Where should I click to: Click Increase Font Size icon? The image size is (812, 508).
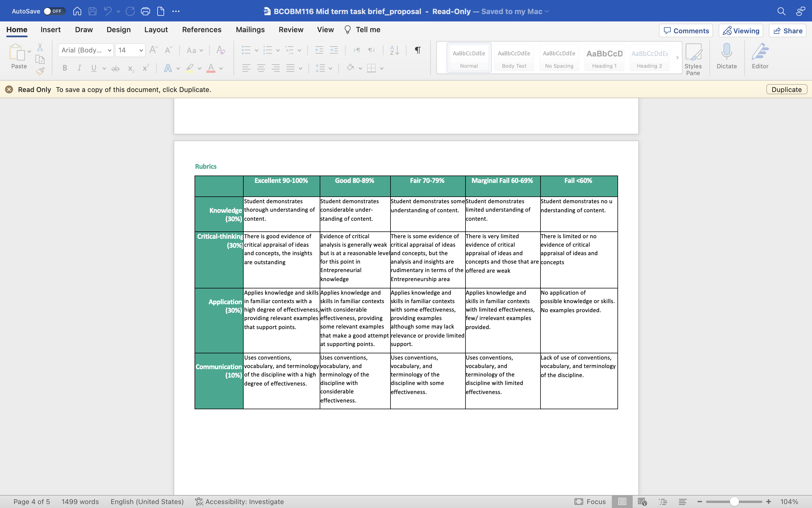point(153,50)
